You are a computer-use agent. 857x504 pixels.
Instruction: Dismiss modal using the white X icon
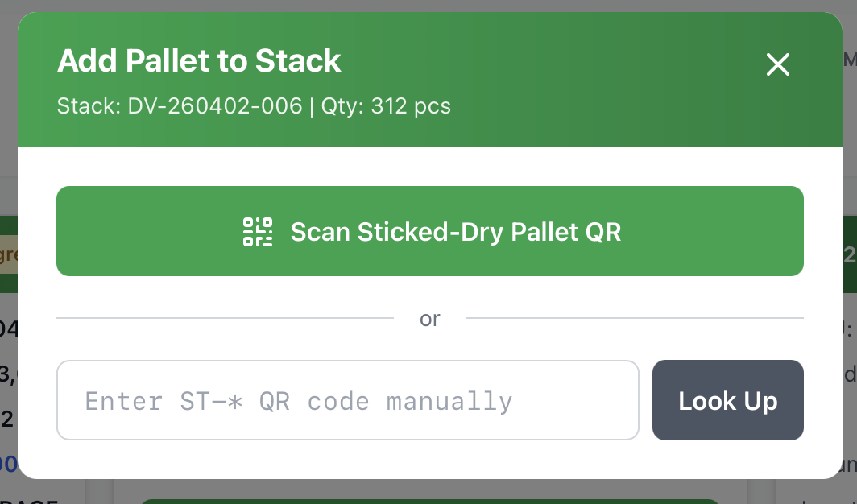(x=777, y=64)
